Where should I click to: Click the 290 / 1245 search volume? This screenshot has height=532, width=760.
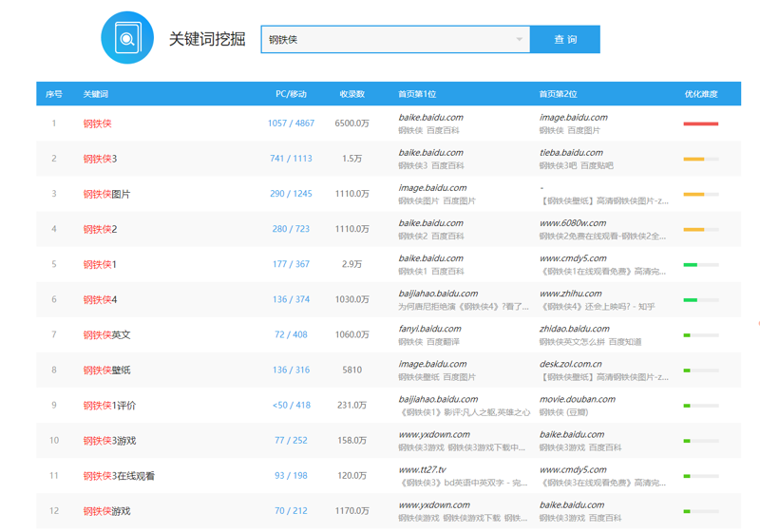(x=291, y=194)
